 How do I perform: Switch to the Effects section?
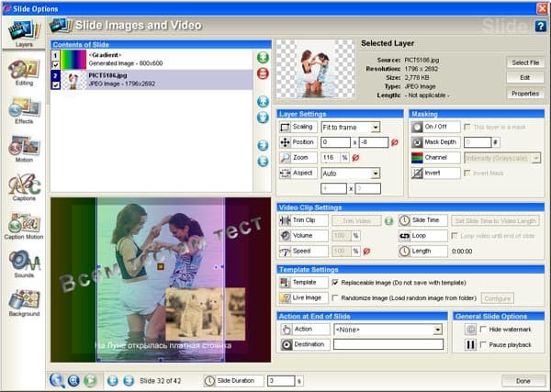point(24,110)
